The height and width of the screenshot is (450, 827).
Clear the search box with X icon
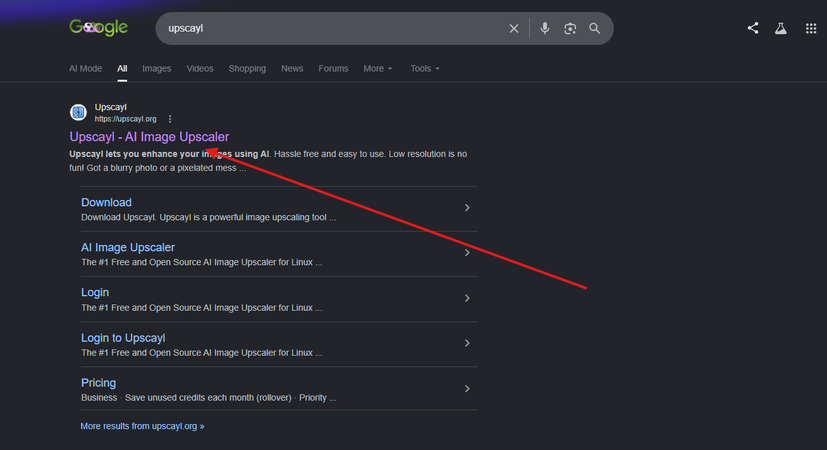(514, 28)
